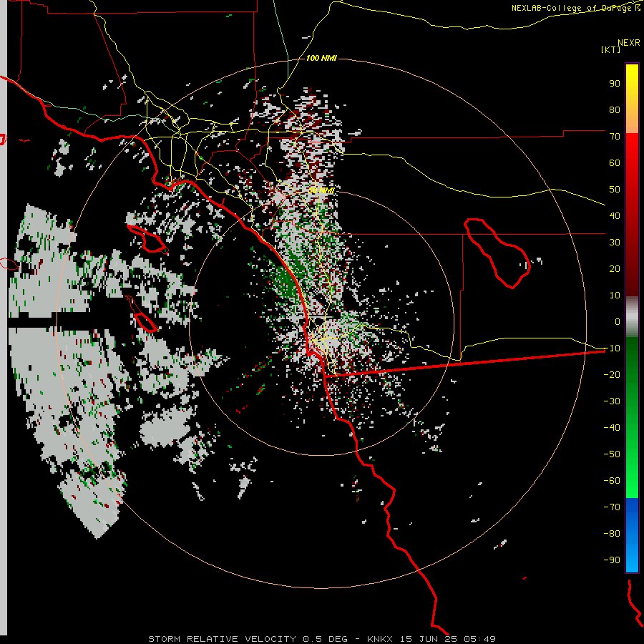This screenshot has width=644, height=644.
Task: Pick the gray zero-velocity segment of the color bar
Action: pos(632,317)
